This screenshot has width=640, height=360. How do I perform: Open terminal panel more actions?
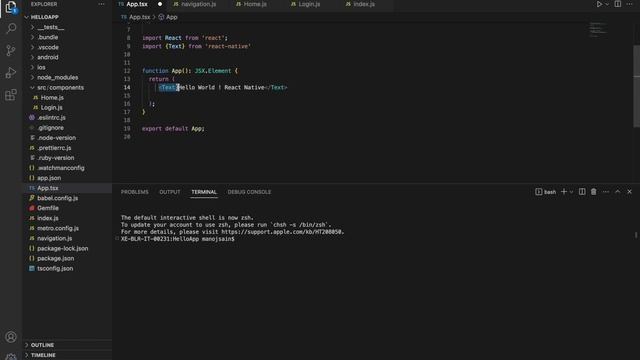coord(606,191)
